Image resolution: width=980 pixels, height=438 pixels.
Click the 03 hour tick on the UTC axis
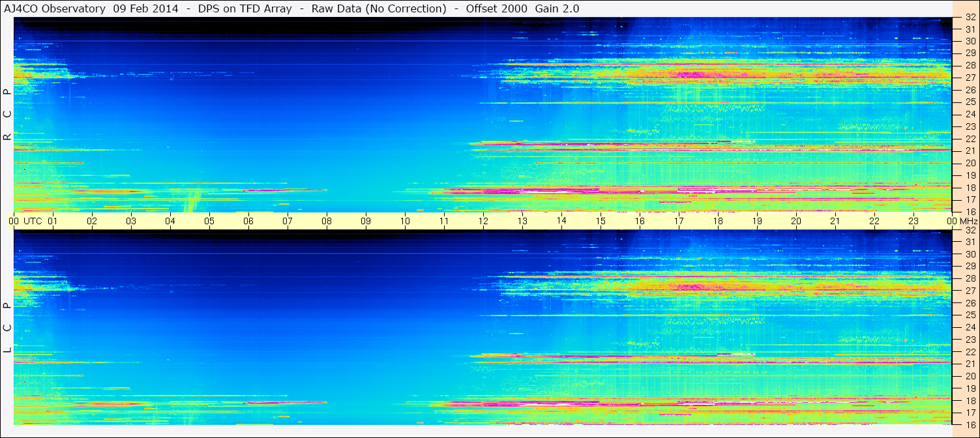click(131, 221)
